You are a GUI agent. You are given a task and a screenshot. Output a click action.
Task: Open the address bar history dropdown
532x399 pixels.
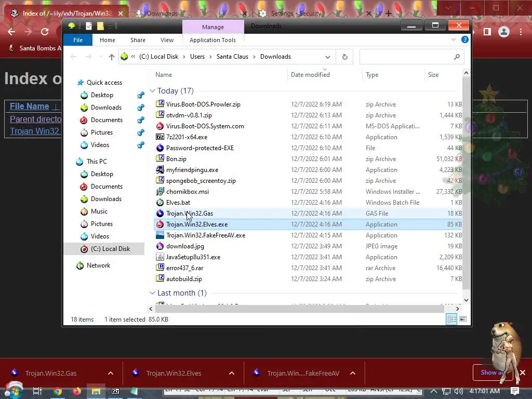click(327, 57)
